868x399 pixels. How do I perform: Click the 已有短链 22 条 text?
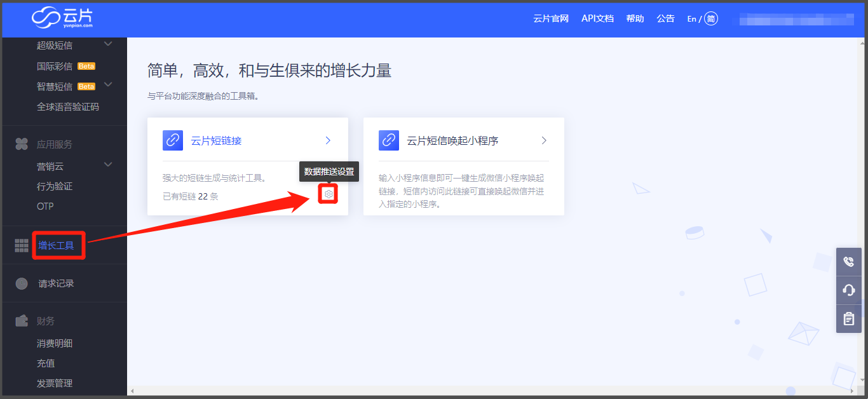191,196
